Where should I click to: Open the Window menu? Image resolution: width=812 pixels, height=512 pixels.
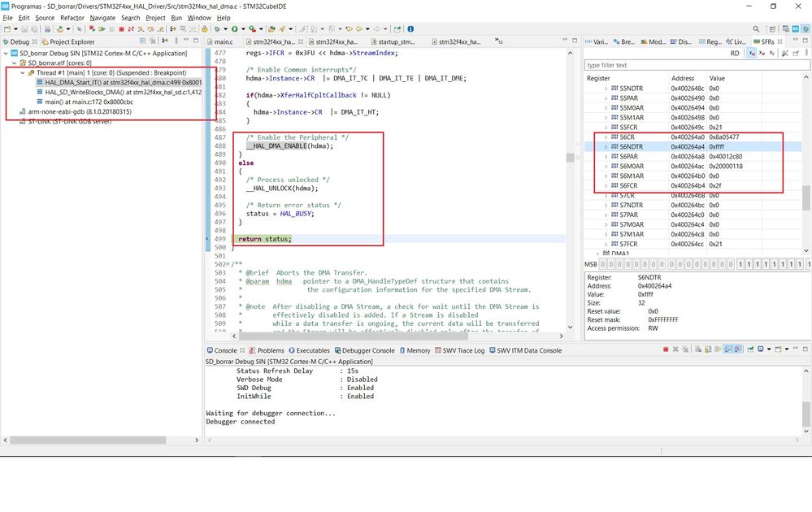coord(199,18)
